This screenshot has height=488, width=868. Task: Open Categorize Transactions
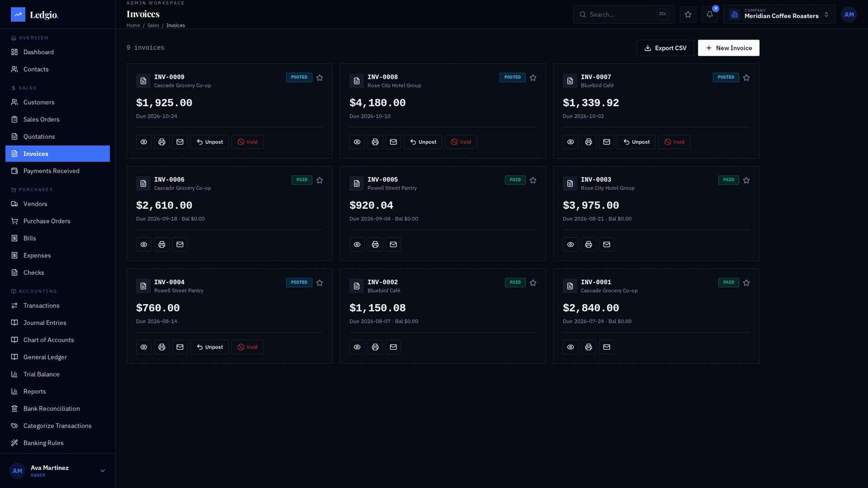(58, 426)
